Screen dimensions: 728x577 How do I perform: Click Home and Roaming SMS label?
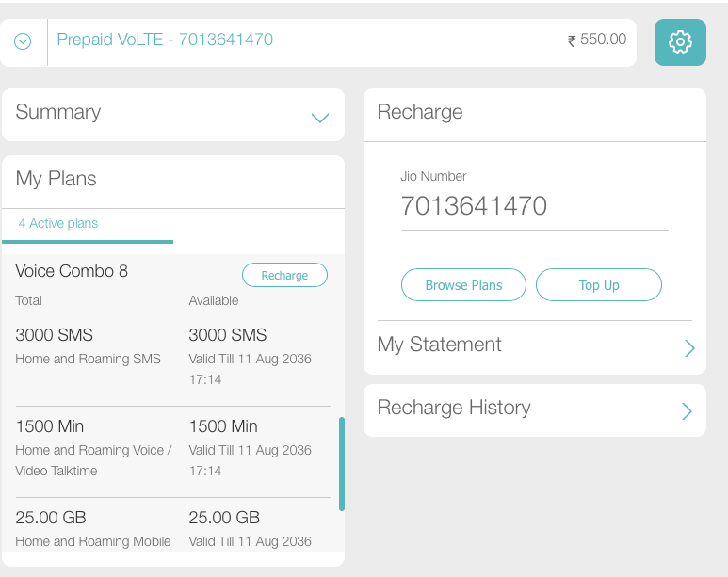click(88, 359)
